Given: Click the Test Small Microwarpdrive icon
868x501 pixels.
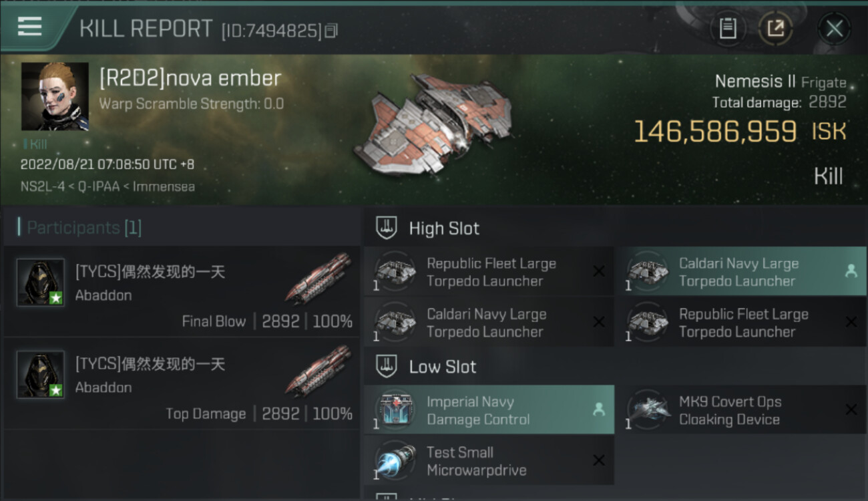Looking at the screenshot, I should tap(395, 461).
